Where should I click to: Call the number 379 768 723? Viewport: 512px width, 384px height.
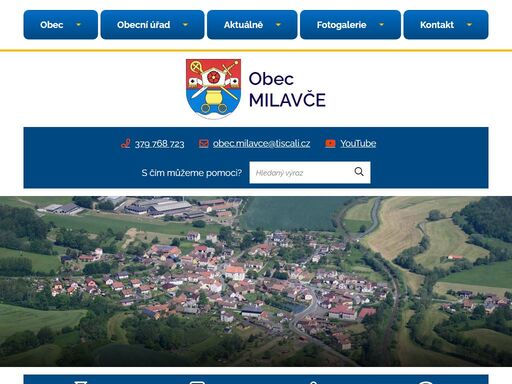click(159, 144)
